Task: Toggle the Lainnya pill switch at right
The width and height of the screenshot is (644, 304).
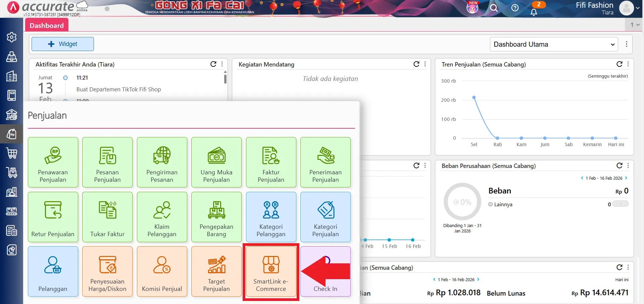Action: tap(620, 204)
